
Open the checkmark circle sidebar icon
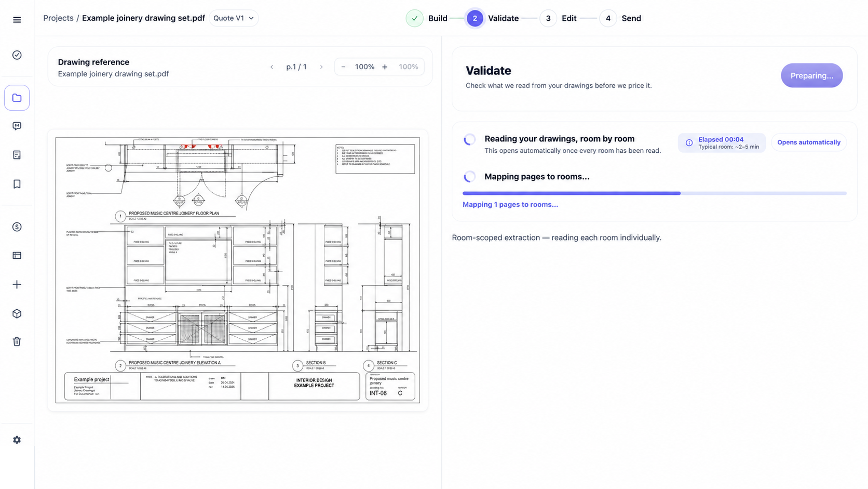(17, 55)
